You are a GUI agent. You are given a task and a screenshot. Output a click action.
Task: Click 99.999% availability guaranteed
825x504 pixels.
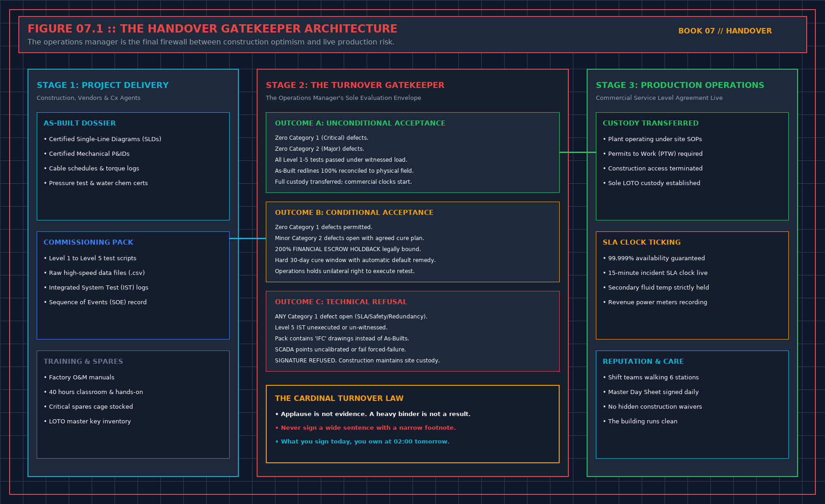(x=654, y=258)
